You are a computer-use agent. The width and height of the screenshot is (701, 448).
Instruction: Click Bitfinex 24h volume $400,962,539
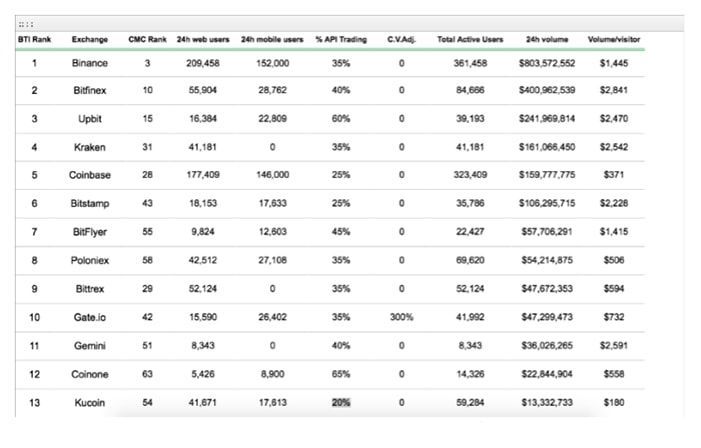[547, 90]
